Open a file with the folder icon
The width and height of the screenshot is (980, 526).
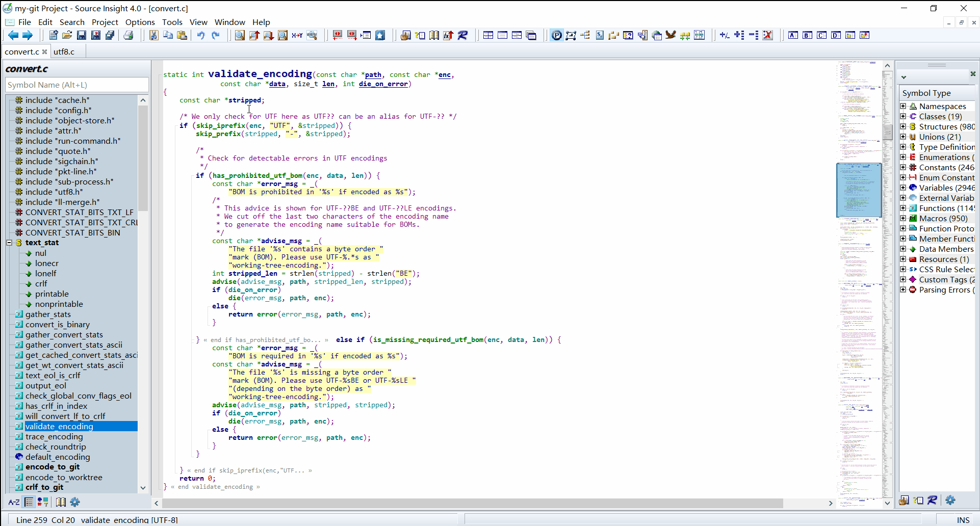(x=67, y=35)
